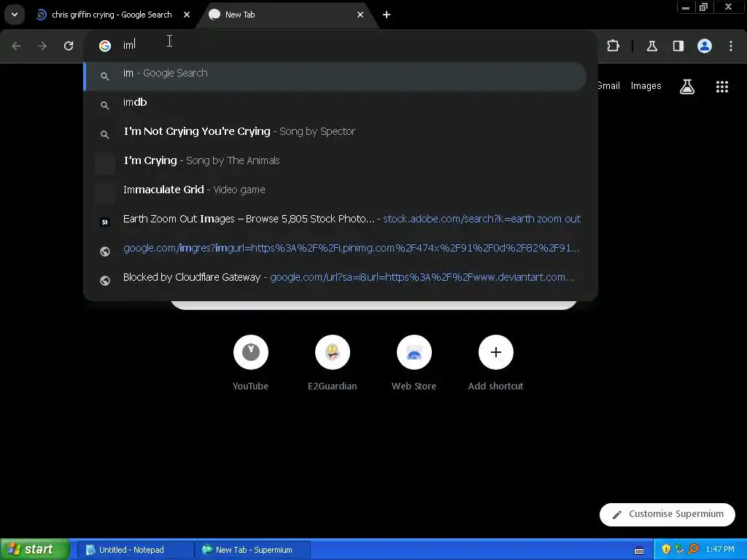Click the security shield tray icon
The height and width of the screenshot is (560, 747).
click(x=666, y=550)
